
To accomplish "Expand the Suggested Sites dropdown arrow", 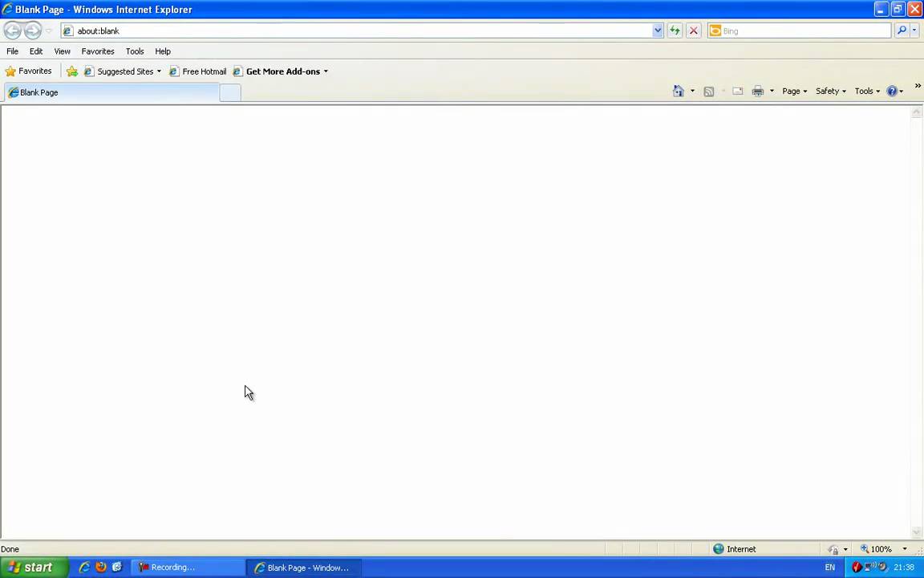I will tap(159, 72).
